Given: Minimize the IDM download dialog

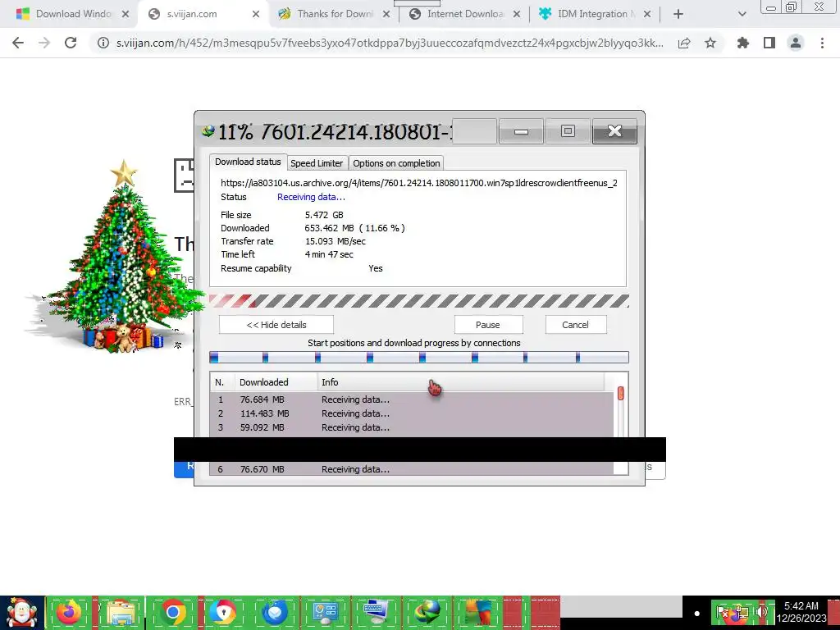Looking at the screenshot, I should pos(521,131).
